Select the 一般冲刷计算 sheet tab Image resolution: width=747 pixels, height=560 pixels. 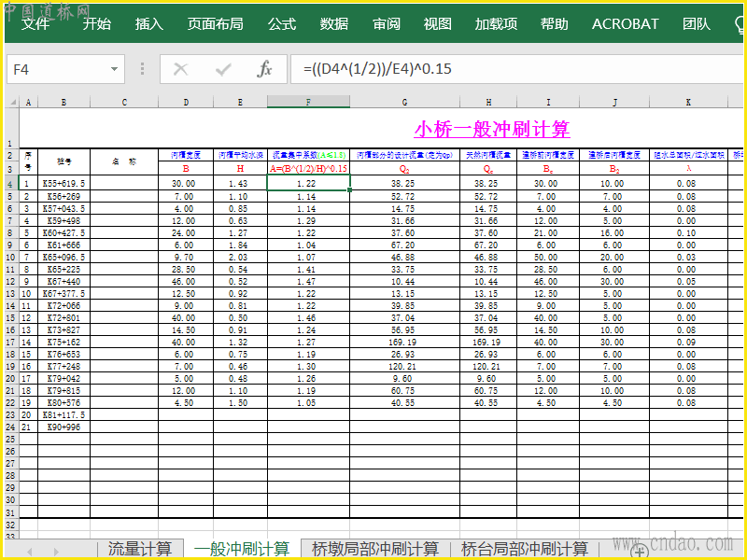(242, 549)
